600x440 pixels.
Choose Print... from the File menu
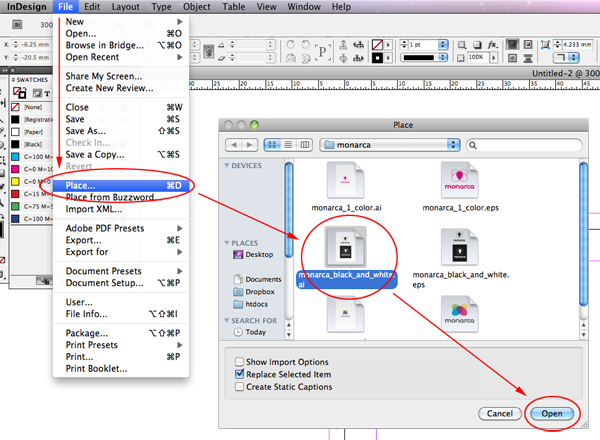tap(122, 357)
